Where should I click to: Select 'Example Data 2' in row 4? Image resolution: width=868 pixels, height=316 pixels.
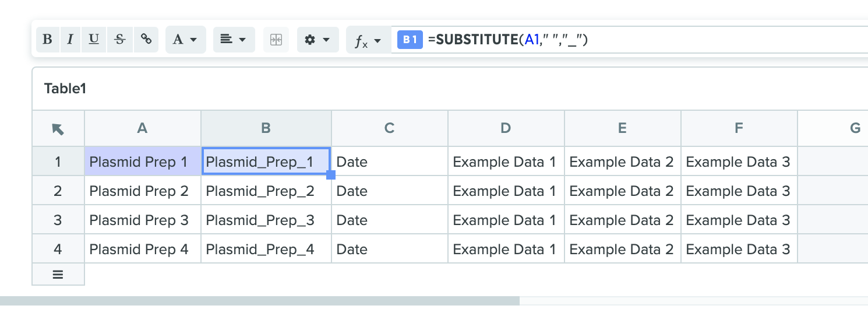pyautogui.click(x=623, y=249)
